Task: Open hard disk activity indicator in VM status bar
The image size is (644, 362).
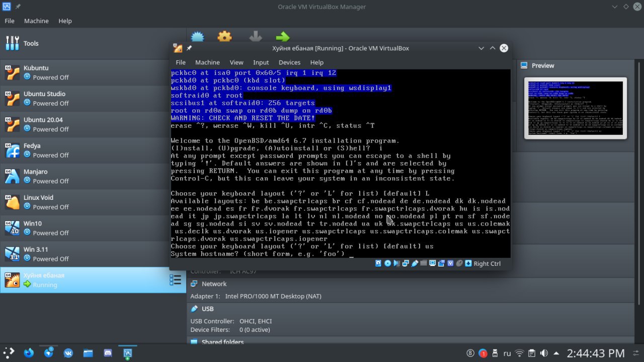Action: click(378, 263)
